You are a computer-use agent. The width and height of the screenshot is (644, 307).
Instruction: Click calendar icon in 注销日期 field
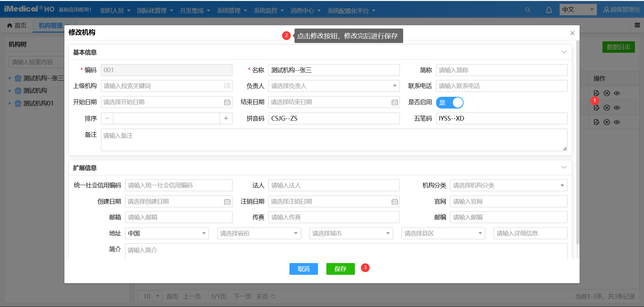pos(394,202)
